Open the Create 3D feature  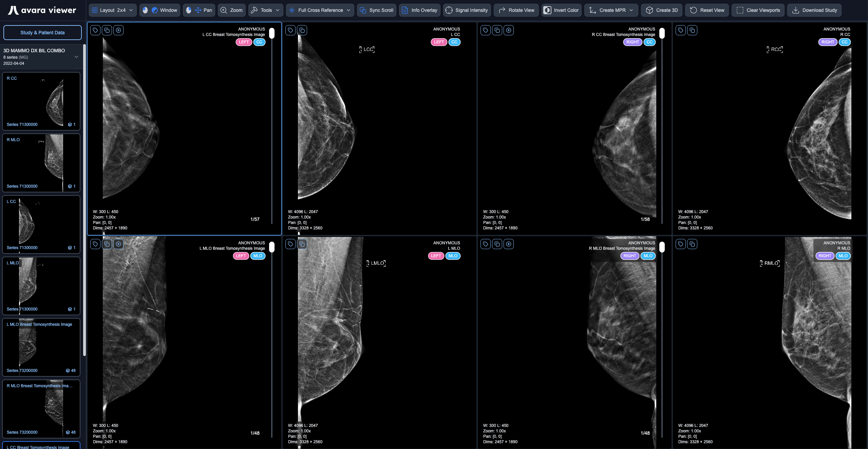pyautogui.click(x=660, y=10)
